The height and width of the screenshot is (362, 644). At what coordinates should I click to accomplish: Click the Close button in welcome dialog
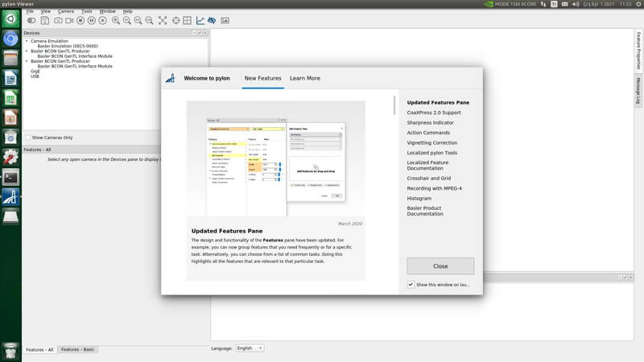tap(440, 266)
